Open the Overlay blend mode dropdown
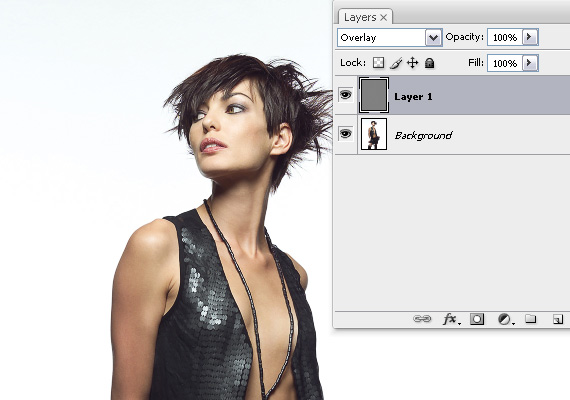570x400 pixels. point(433,37)
